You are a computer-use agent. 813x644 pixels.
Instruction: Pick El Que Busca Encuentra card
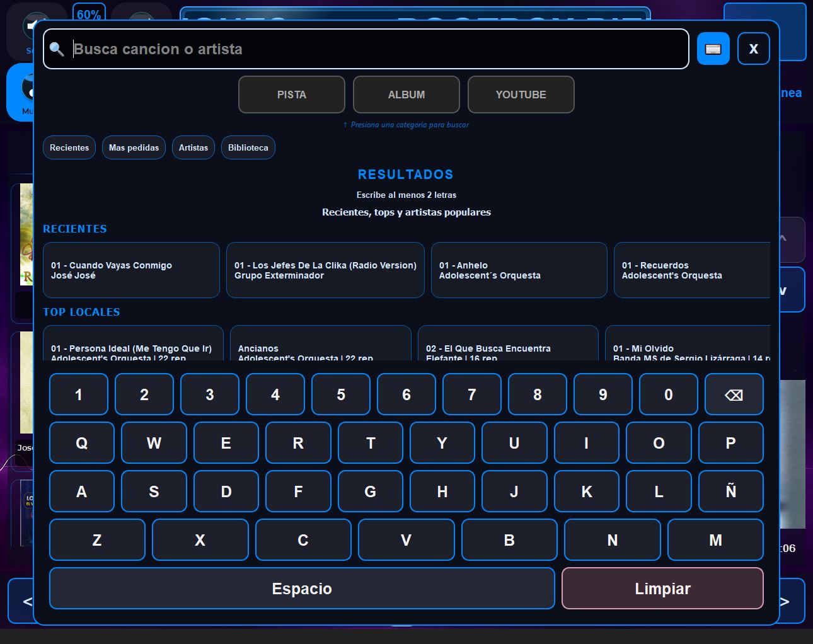click(x=508, y=343)
